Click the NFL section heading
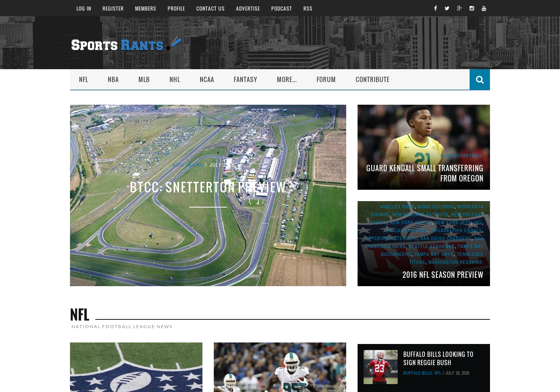This screenshot has height=392, width=560. pyautogui.click(x=79, y=315)
